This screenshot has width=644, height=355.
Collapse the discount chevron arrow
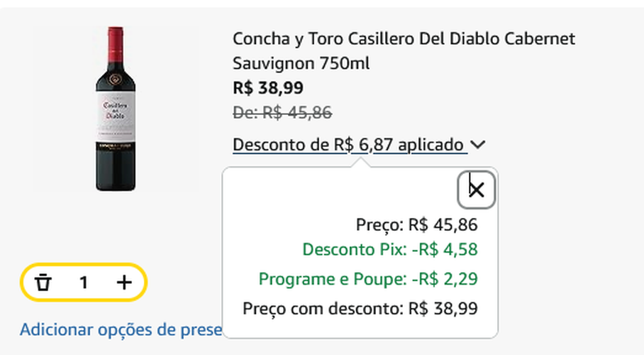(x=478, y=145)
